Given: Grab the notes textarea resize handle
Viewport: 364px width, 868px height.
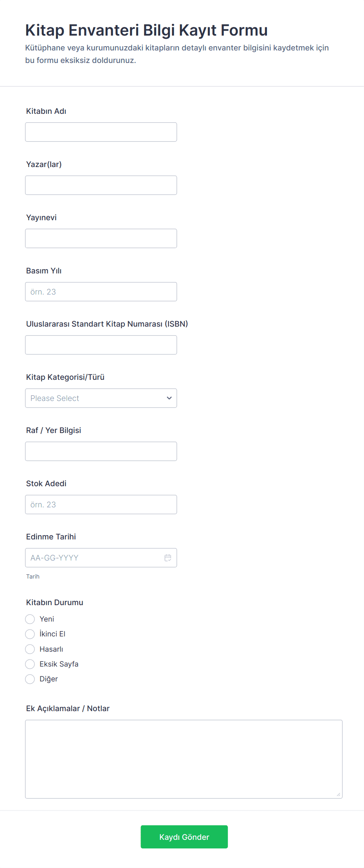Looking at the screenshot, I should click(339, 794).
